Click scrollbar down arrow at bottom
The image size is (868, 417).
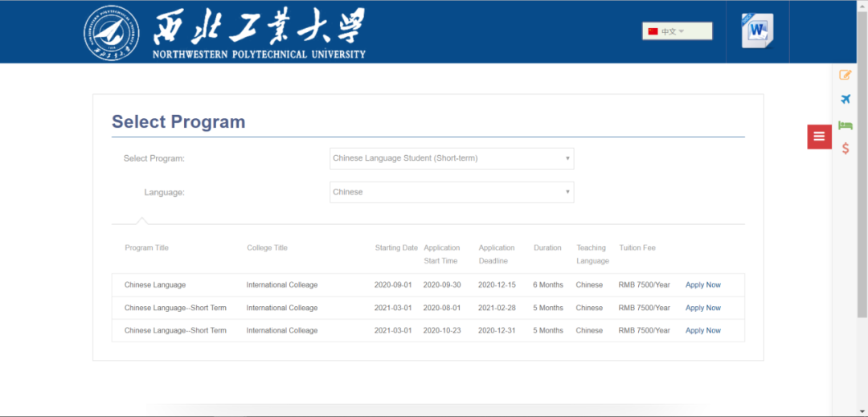point(862,412)
